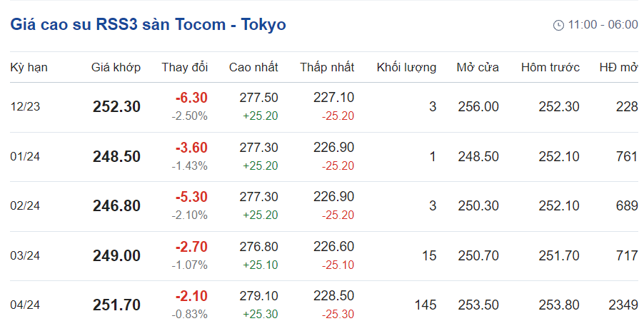This screenshot has width=644, height=326.
Task: Click the 251.70 matched price
Action: click(116, 305)
